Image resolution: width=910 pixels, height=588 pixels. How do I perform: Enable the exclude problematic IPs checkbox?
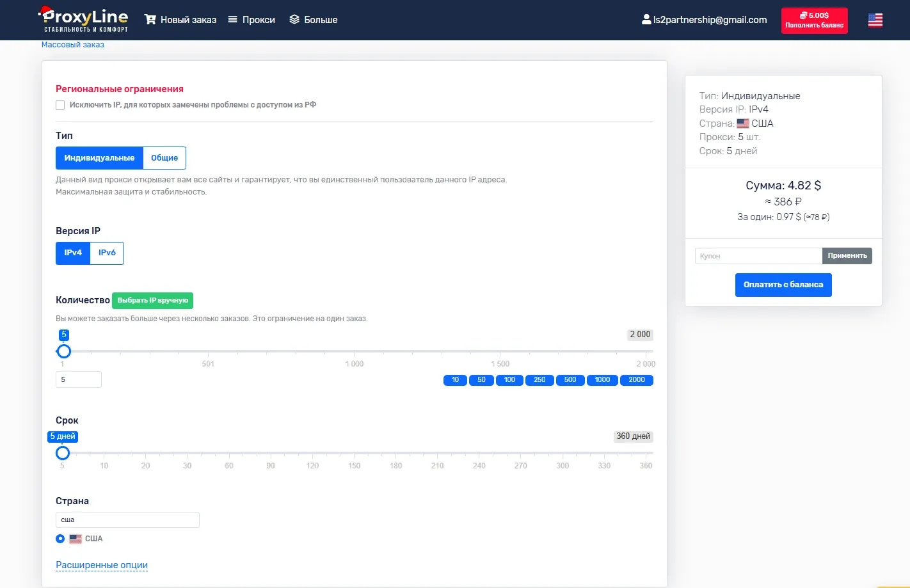tap(60, 106)
